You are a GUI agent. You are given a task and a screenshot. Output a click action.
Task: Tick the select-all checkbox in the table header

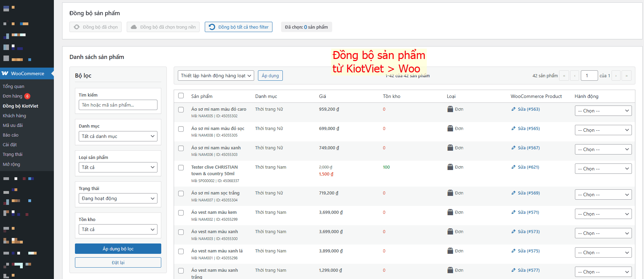181,96
